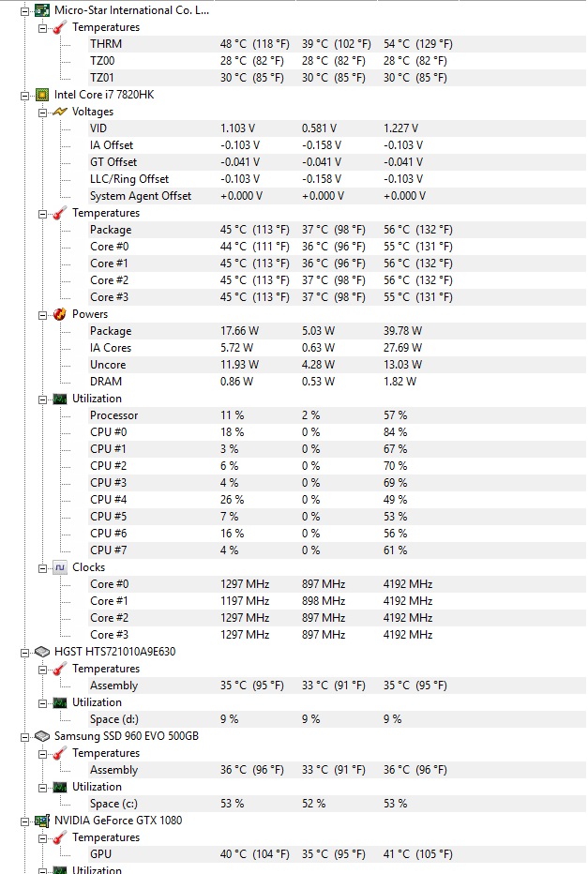Click the NVIDIA GeForce GTX 1080 card icon
This screenshot has width=588, height=874.
tap(42, 821)
